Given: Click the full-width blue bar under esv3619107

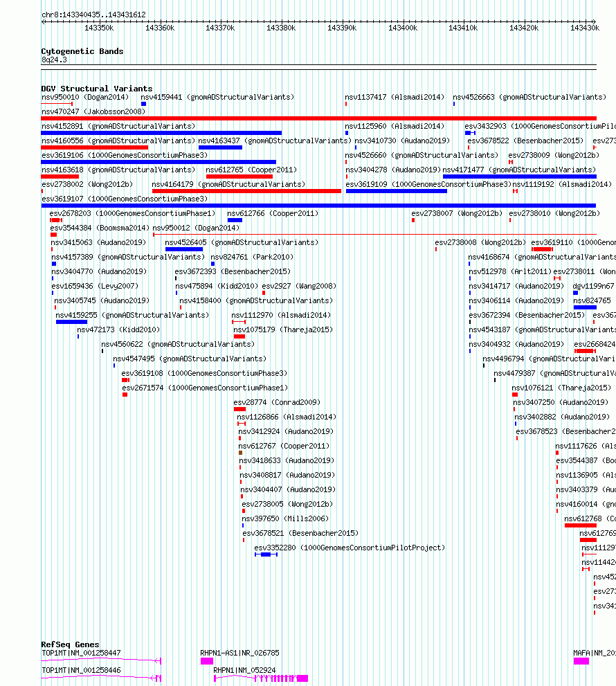Looking at the screenshot, I should coord(318,205).
